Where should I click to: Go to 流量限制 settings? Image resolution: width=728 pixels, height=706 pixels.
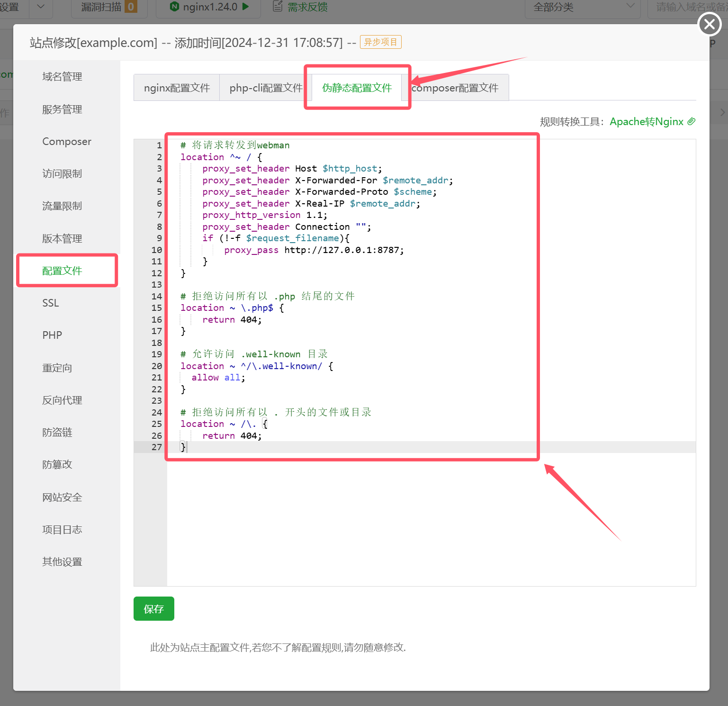[x=62, y=206]
